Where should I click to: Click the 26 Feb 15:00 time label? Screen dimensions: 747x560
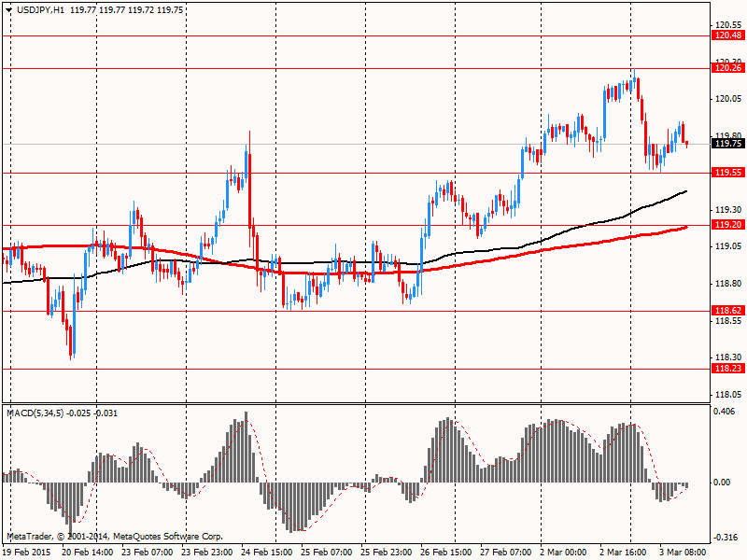[448, 552]
